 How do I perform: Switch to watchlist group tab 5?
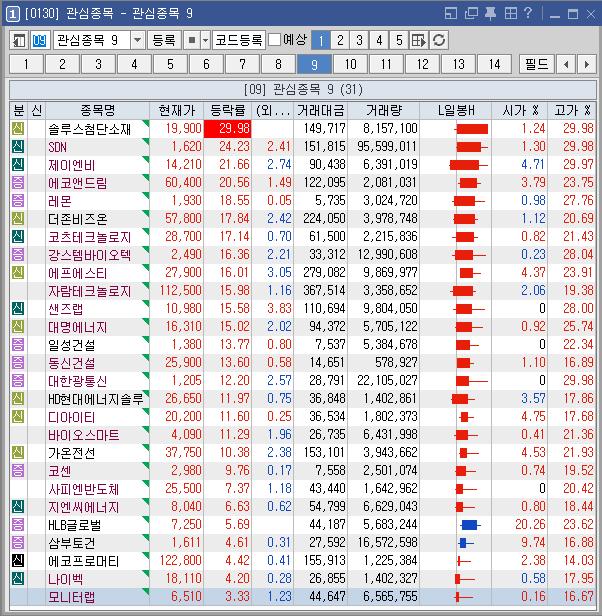pyautogui.click(x=170, y=64)
